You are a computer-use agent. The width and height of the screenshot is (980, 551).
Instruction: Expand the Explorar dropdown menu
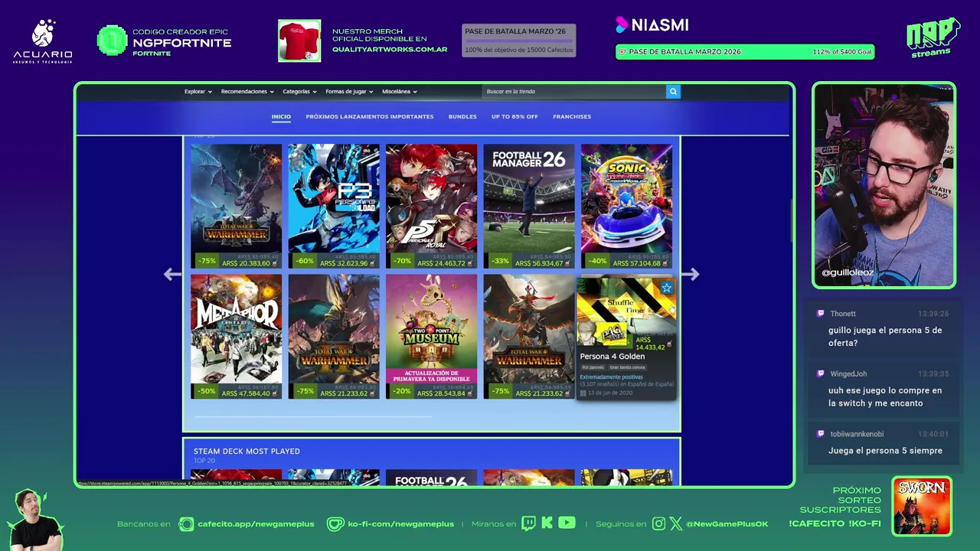[x=198, y=92]
